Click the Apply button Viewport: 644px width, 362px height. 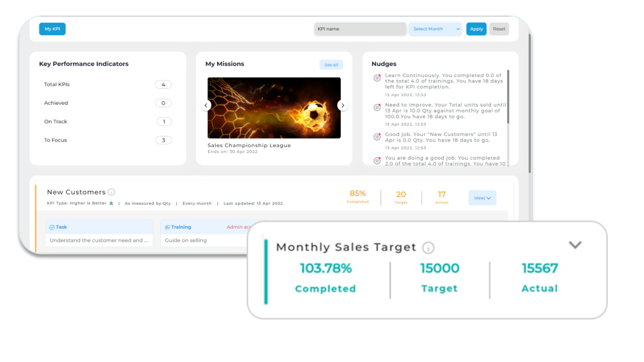click(x=476, y=29)
